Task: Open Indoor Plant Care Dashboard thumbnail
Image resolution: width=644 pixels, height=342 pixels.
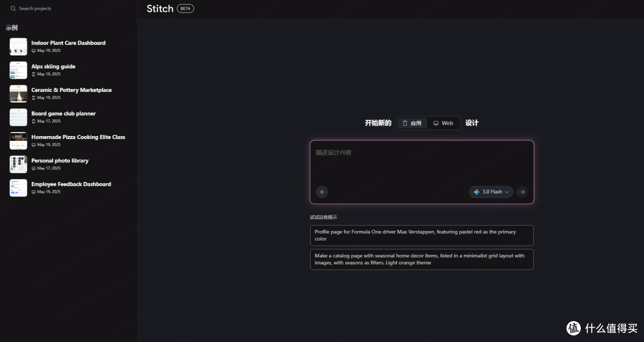Action: click(18, 47)
